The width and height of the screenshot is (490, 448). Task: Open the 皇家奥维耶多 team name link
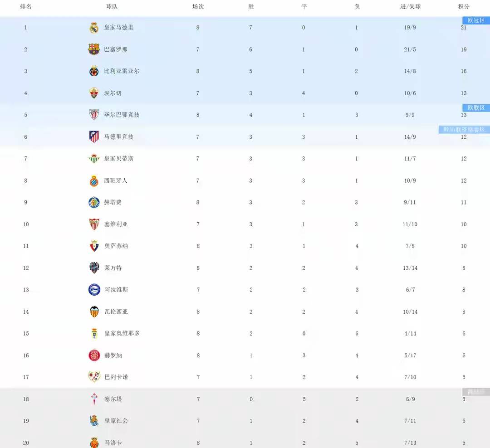tap(122, 333)
